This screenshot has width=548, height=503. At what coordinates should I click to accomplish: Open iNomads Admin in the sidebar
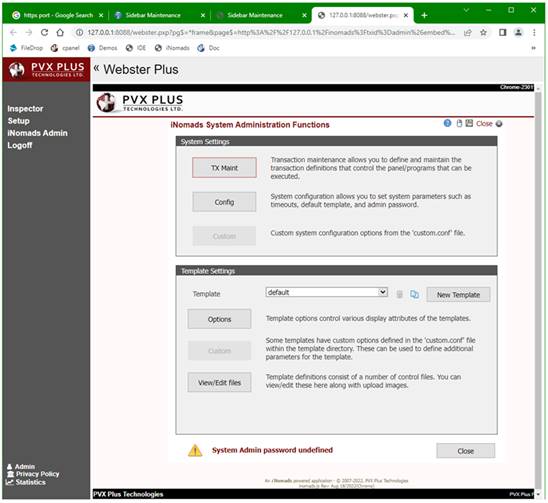[x=37, y=133]
